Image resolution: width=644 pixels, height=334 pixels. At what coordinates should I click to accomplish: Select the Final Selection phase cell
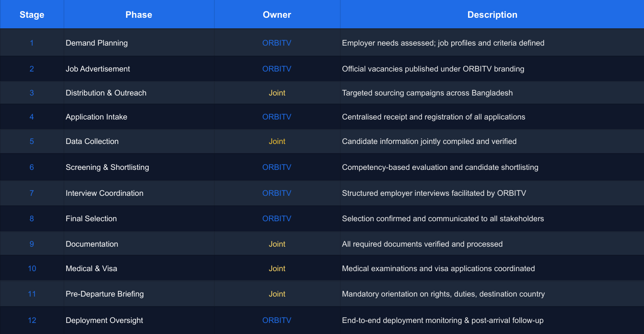(139, 218)
